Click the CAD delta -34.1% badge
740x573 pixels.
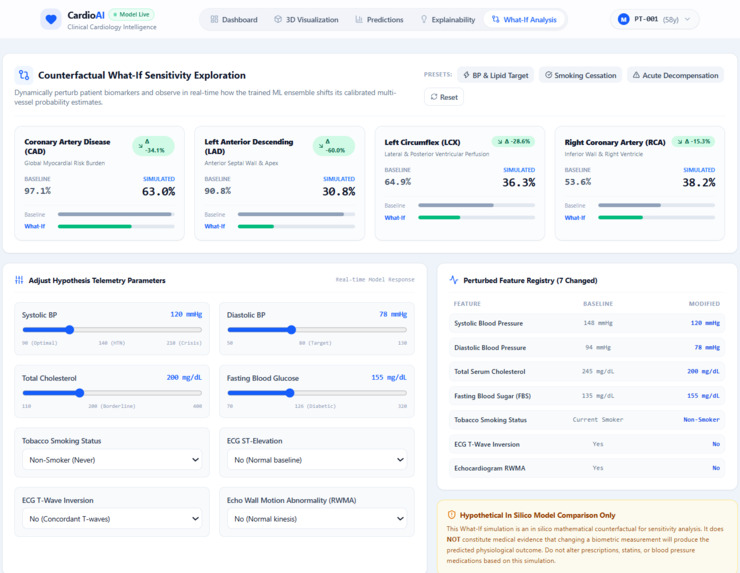(x=153, y=146)
